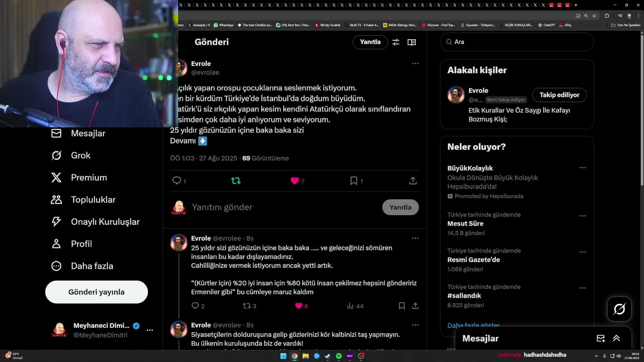Expand the Mesajlar drawer
The height and width of the screenshot is (362, 644).
tap(616, 338)
